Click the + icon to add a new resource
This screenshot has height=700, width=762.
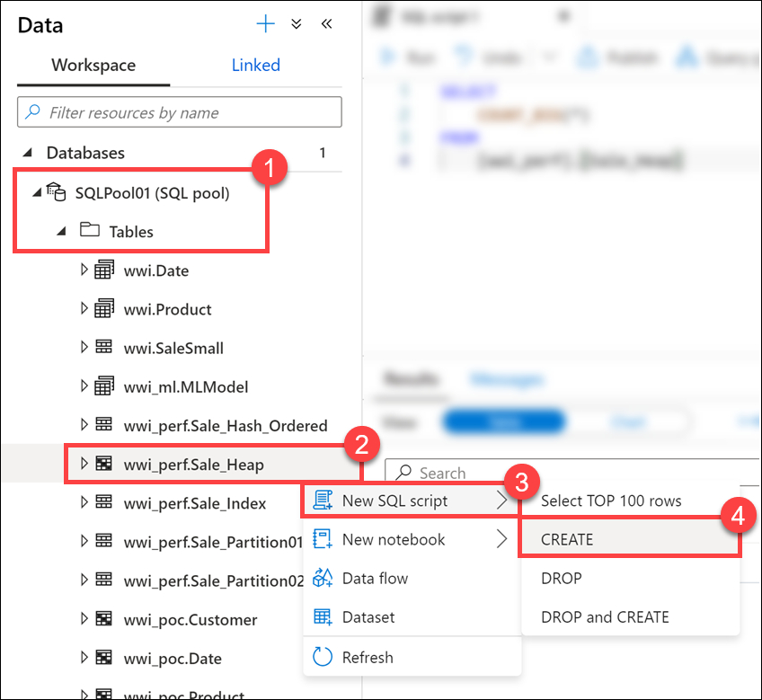(x=265, y=23)
